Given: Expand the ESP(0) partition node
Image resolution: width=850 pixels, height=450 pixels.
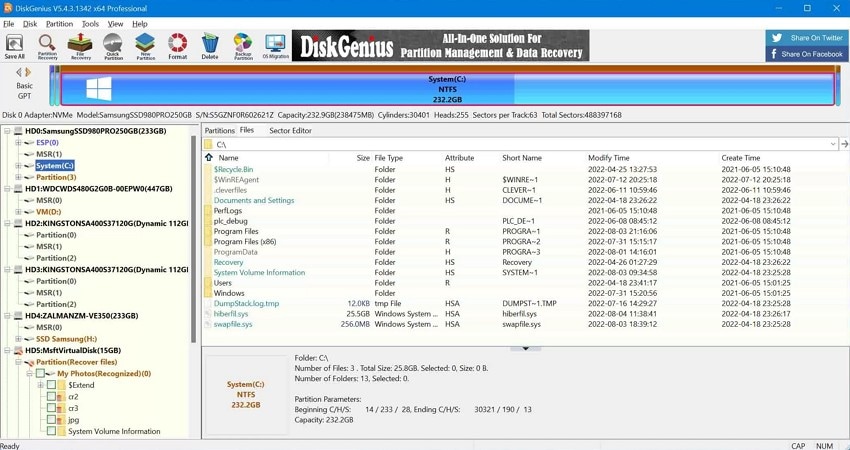Looking at the screenshot, I should [x=18, y=143].
